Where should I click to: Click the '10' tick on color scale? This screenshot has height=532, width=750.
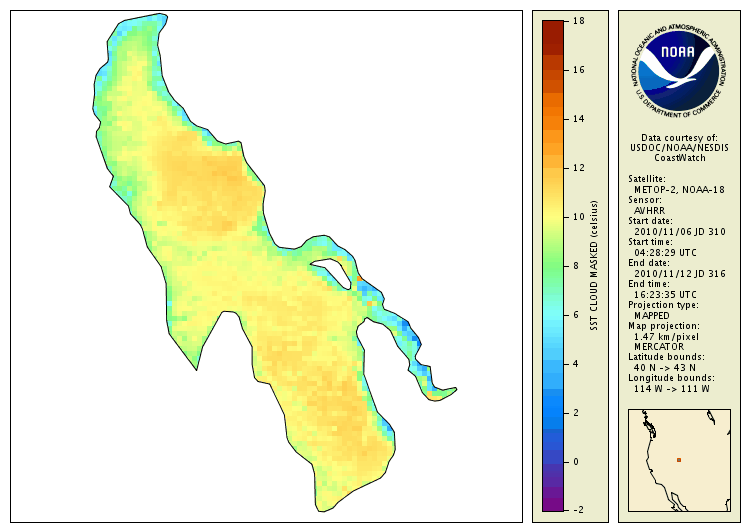pyautogui.click(x=579, y=217)
